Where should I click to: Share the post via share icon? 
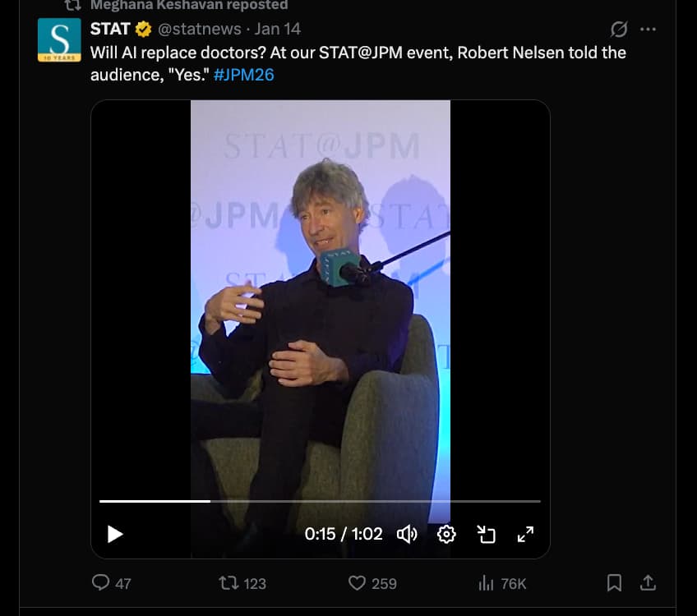(648, 583)
